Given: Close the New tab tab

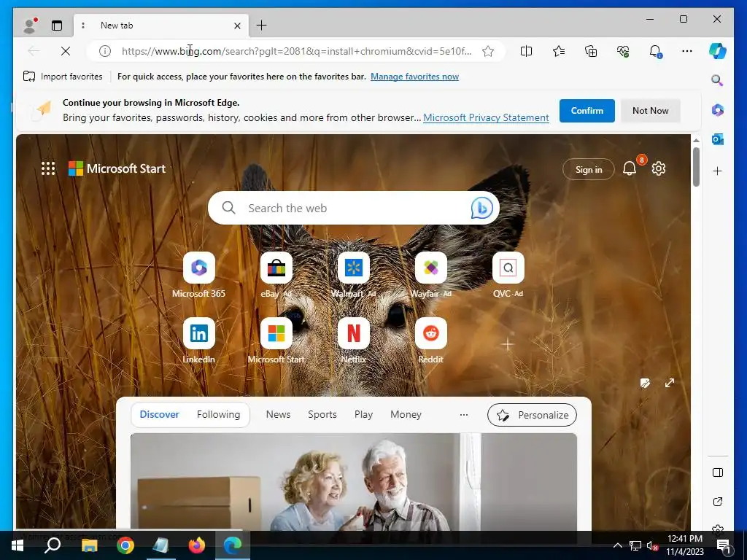Looking at the screenshot, I should pyautogui.click(x=237, y=26).
